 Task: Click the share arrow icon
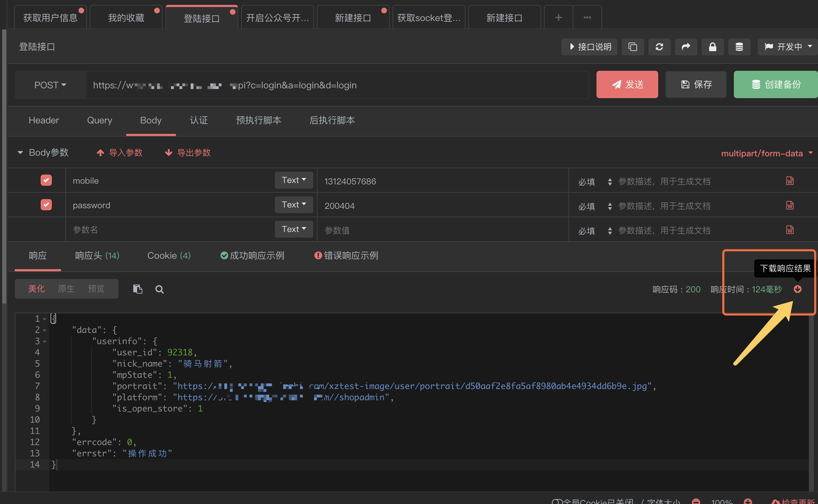[686, 47]
